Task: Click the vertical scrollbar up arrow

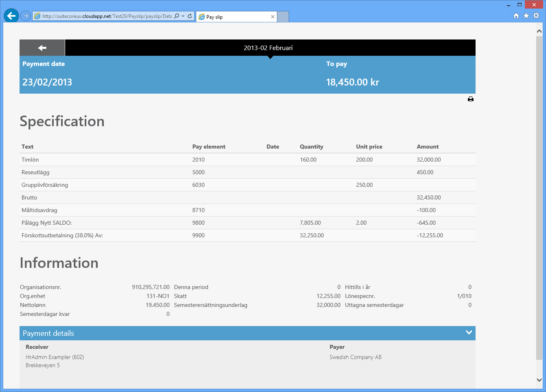Action: tap(539, 31)
